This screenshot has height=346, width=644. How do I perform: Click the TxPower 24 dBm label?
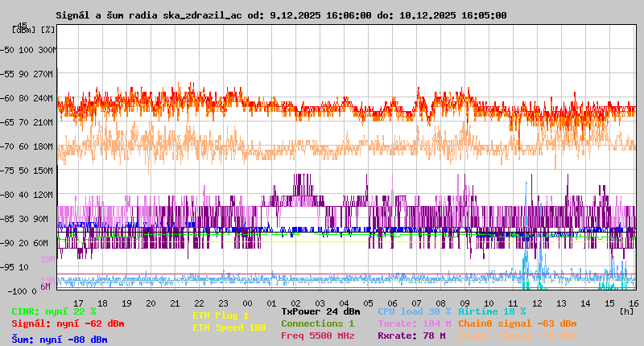tap(320, 311)
